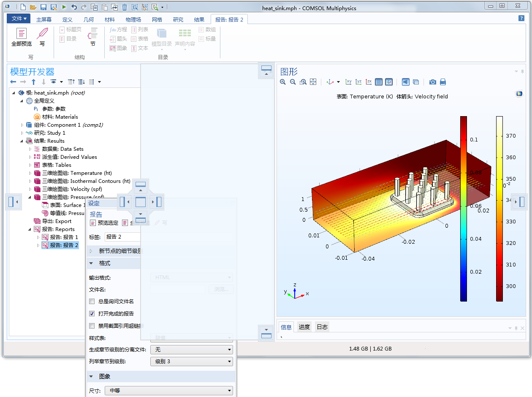The image size is (532, 397).
Task: Switch to the xy view in Graphics panel
Action: (x=349, y=82)
